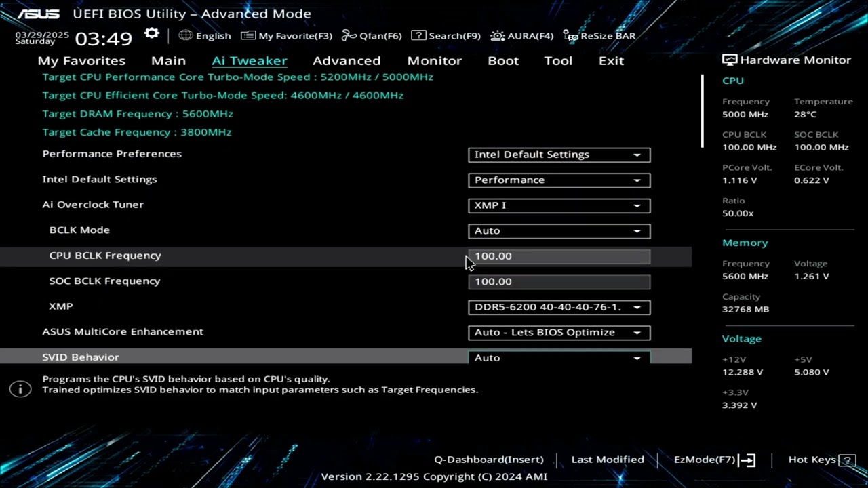
Task: Open the BCLK Mode dropdown
Action: (559, 231)
